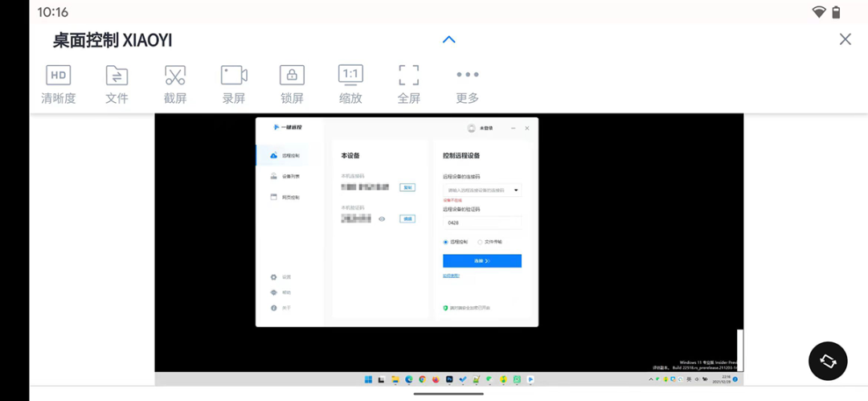Open 设置 settings in remote app sidebar
Viewport: 868px width, 401px height.
pos(280,277)
